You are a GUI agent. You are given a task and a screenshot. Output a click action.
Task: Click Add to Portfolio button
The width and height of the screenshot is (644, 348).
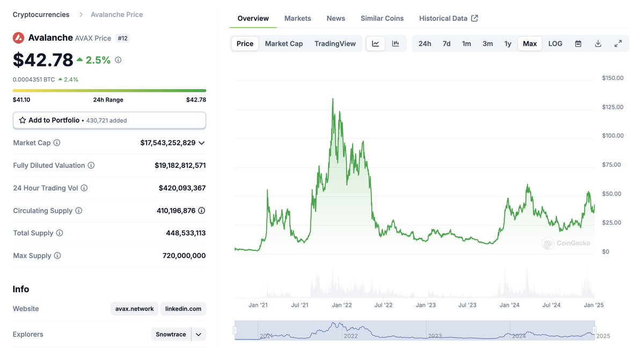pos(109,120)
